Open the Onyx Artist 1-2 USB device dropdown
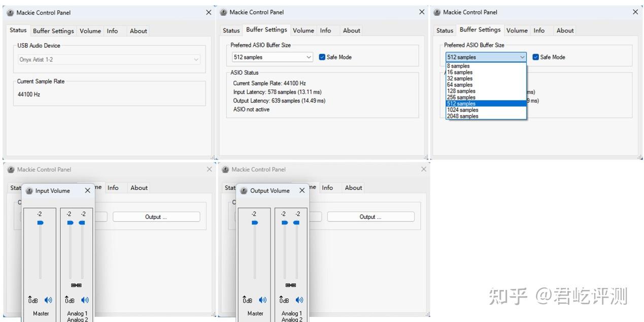The image size is (644, 322). pyautogui.click(x=110, y=59)
